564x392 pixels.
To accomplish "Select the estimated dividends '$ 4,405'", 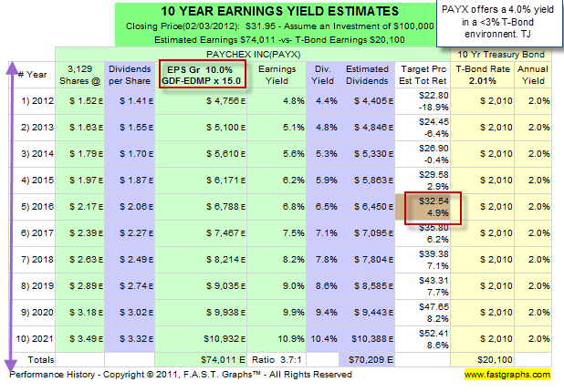I will [x=373, y=101].
